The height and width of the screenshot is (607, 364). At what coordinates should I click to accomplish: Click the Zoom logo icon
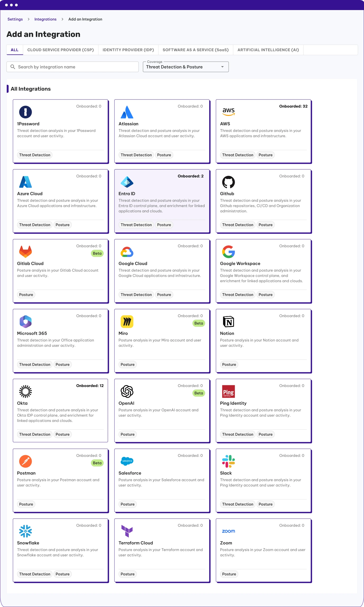pyautogui.click(x=228, y=531)
